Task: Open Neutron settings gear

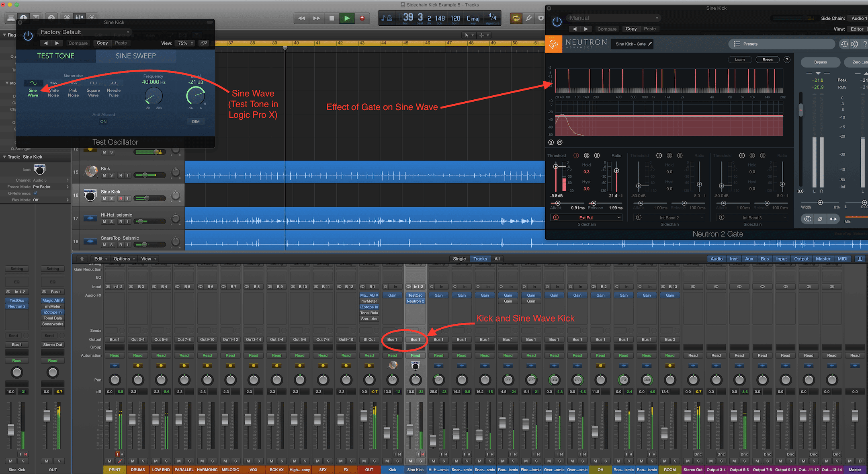Action: coord(855,44)
